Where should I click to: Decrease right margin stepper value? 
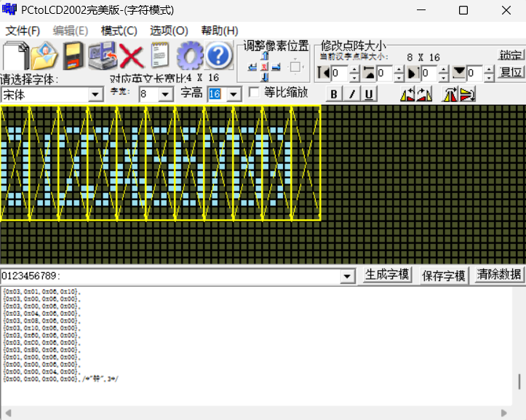pyautogui.click(x=444, y=77)
